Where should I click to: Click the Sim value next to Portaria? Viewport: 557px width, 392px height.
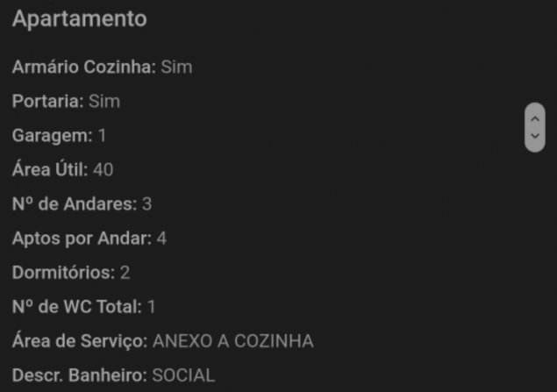(104, 101)
